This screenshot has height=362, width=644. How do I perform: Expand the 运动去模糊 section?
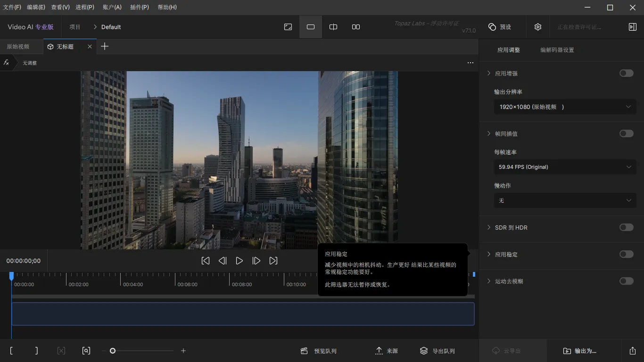pos(489,281)
